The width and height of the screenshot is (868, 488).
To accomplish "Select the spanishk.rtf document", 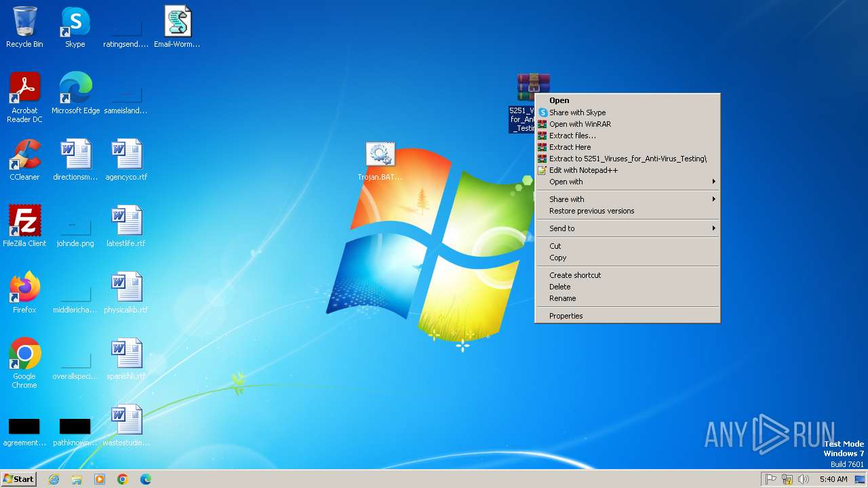I will click(126, 359).
